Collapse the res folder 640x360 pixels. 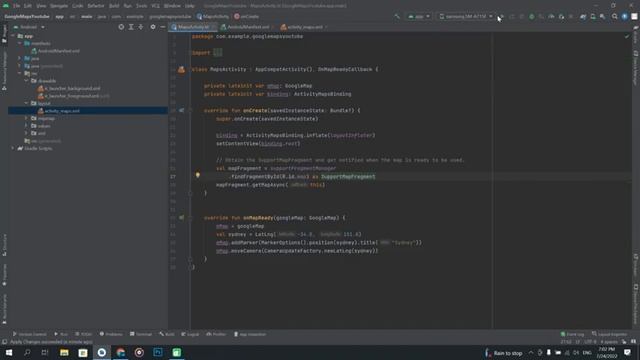click(20, 73)
